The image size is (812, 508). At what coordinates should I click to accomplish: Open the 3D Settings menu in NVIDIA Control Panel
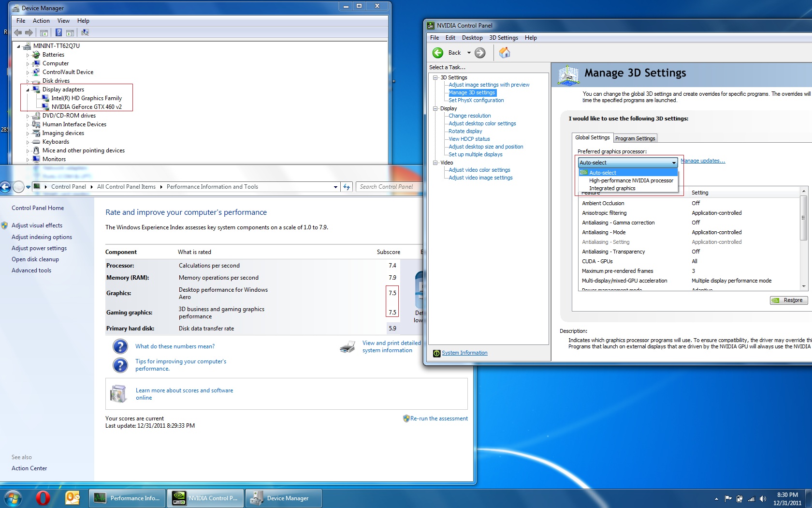click(504, 38)
